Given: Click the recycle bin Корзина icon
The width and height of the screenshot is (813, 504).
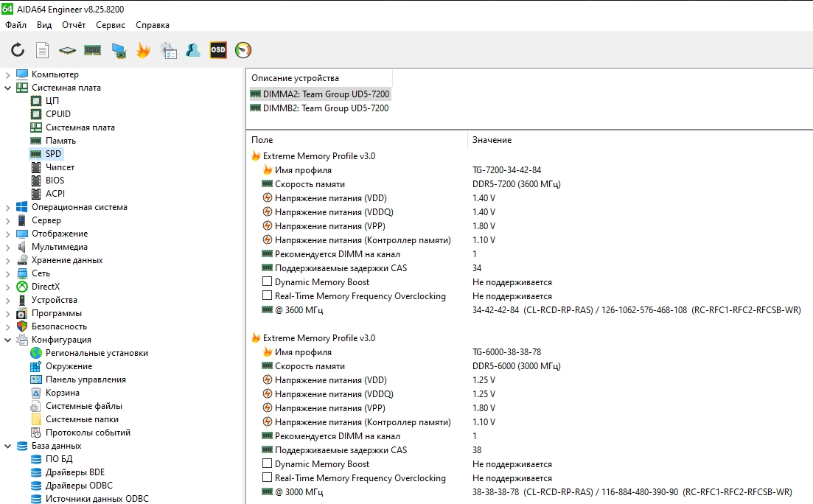Looking at the screenshot, I should 36,393.
